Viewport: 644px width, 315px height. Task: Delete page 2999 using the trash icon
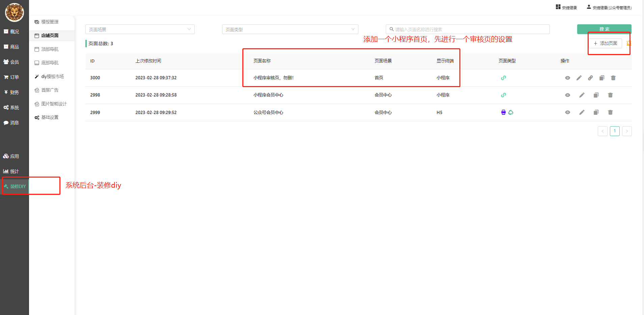pyautogui.click(x=610, y=112)
